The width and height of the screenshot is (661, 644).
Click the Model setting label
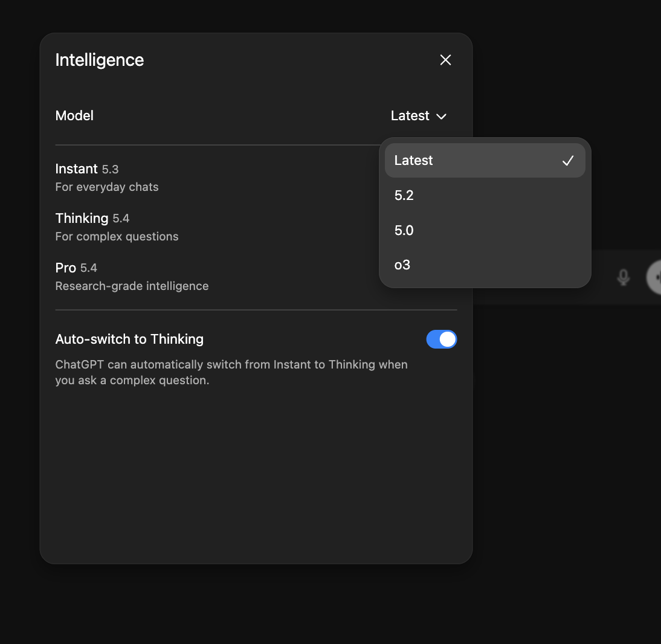point(74,116)
